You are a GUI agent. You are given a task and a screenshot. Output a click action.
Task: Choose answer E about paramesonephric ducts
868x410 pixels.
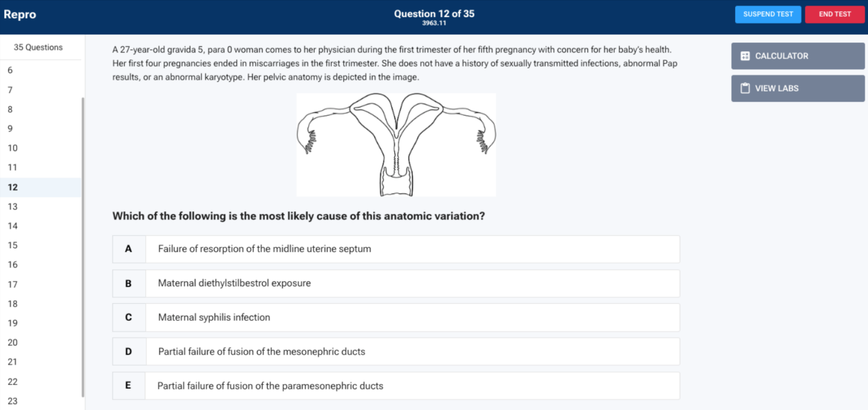(x=270, y=386)
